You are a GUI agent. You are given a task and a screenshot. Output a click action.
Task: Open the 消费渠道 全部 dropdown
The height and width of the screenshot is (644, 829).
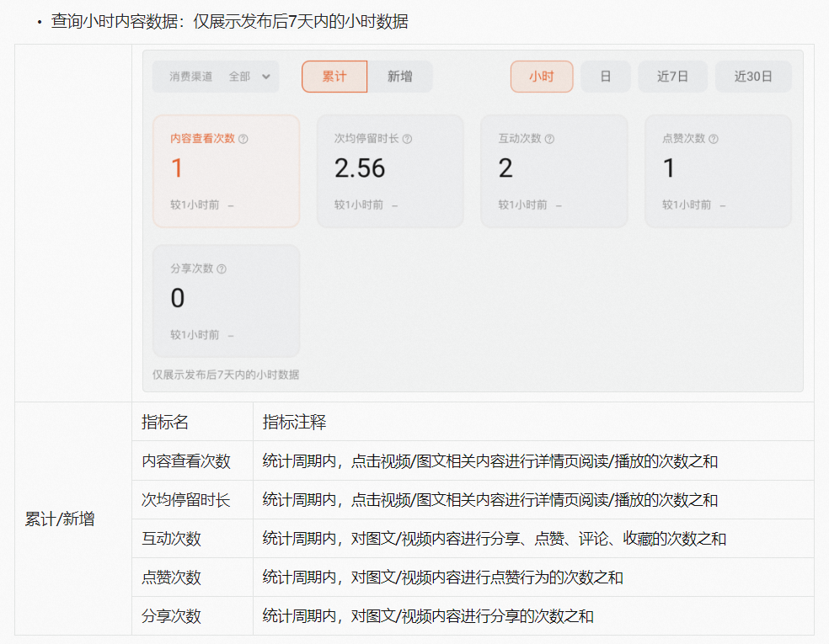216,77
